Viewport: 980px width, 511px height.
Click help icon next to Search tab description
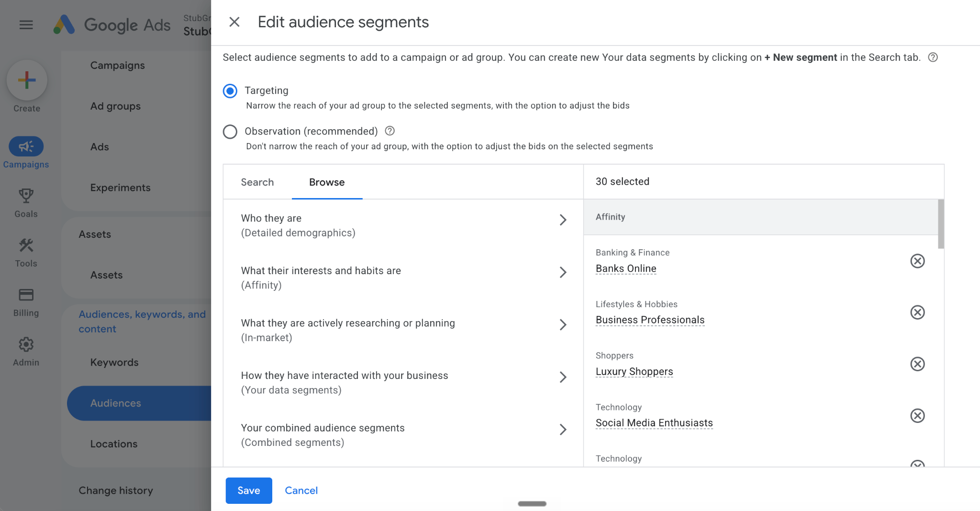(x=933, y=57)
